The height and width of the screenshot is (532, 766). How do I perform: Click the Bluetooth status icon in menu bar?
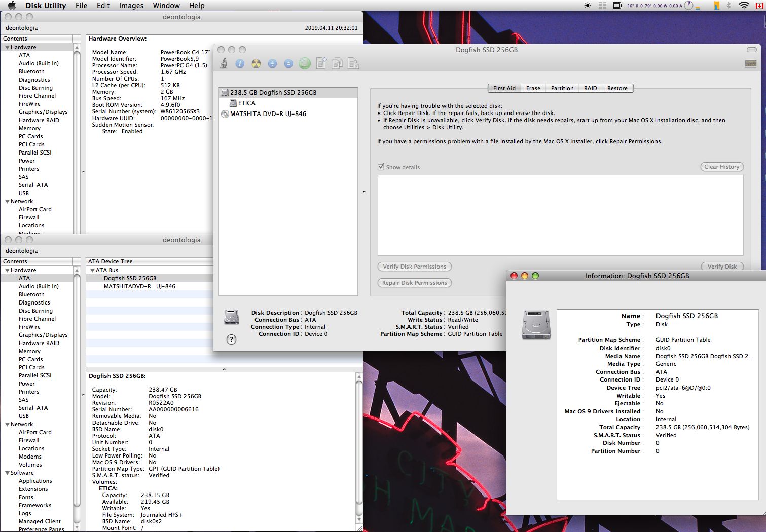[x=729, y=6]
